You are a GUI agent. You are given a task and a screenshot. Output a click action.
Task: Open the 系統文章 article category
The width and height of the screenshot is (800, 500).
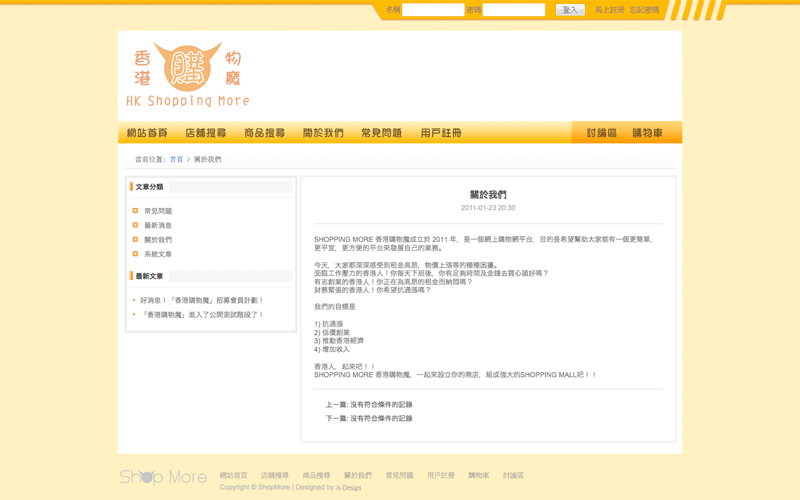click(158, 254)
